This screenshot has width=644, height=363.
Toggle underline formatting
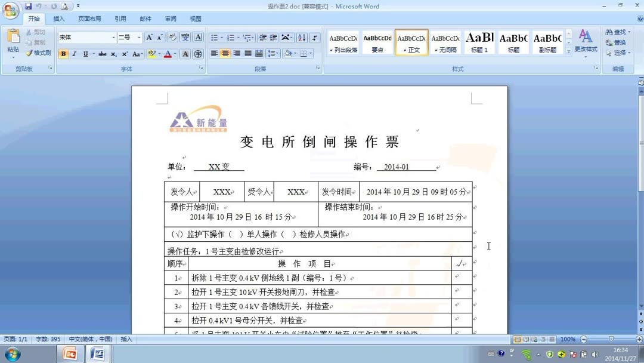85,54
